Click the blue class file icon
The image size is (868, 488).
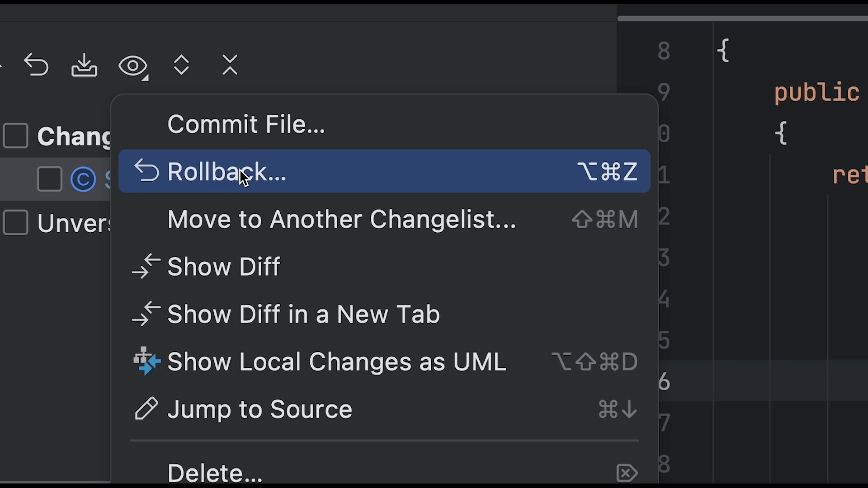(x=83, y=179)
